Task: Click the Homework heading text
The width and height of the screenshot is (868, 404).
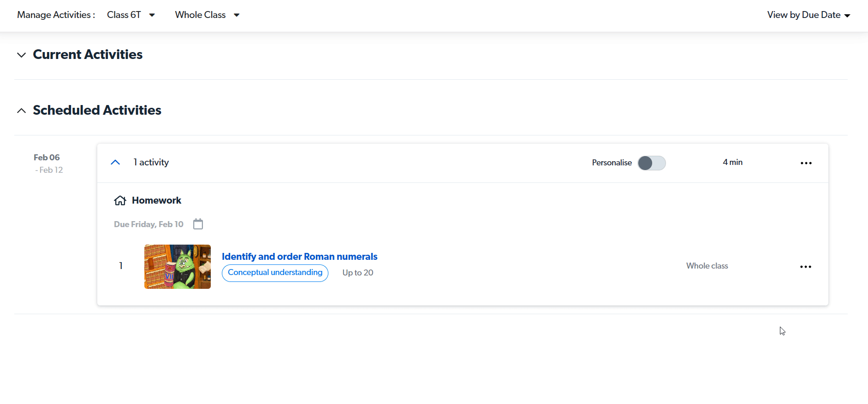Action: pos(156,200)
